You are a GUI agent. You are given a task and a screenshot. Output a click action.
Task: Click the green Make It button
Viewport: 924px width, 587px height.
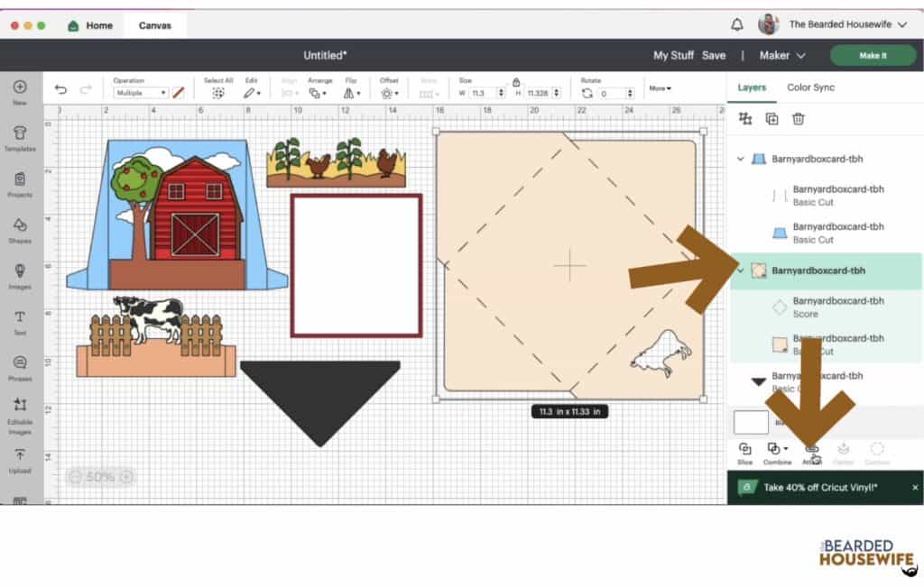point(872,55)
